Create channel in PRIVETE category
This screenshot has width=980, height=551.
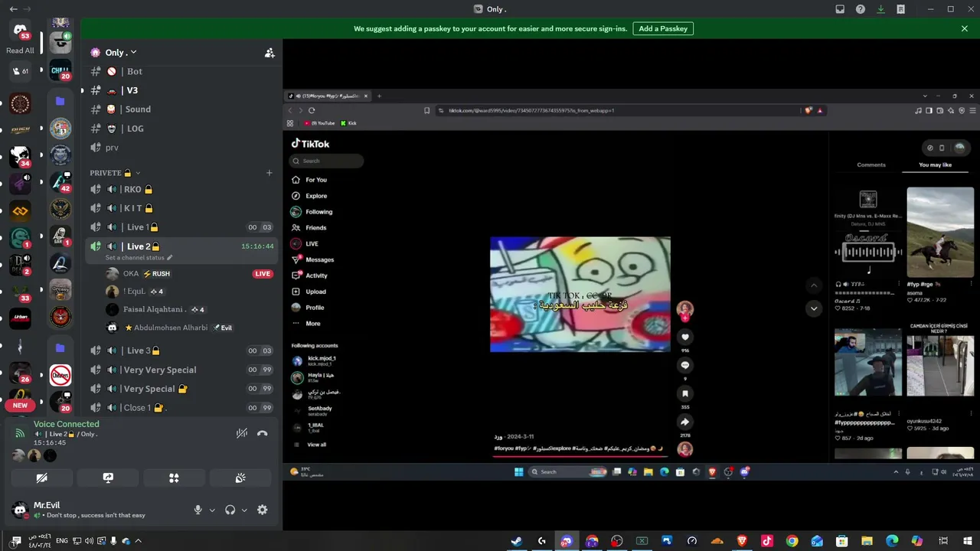(x=269, y=173)
